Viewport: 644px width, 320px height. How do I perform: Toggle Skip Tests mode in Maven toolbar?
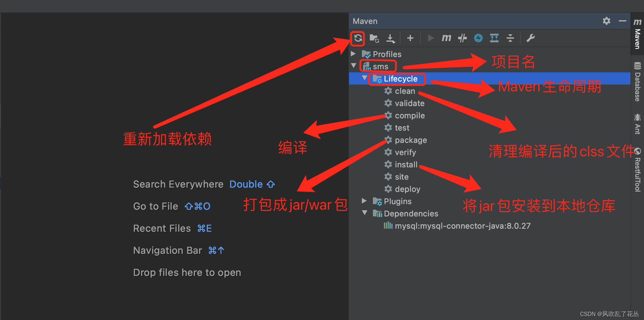coord(462,38)
